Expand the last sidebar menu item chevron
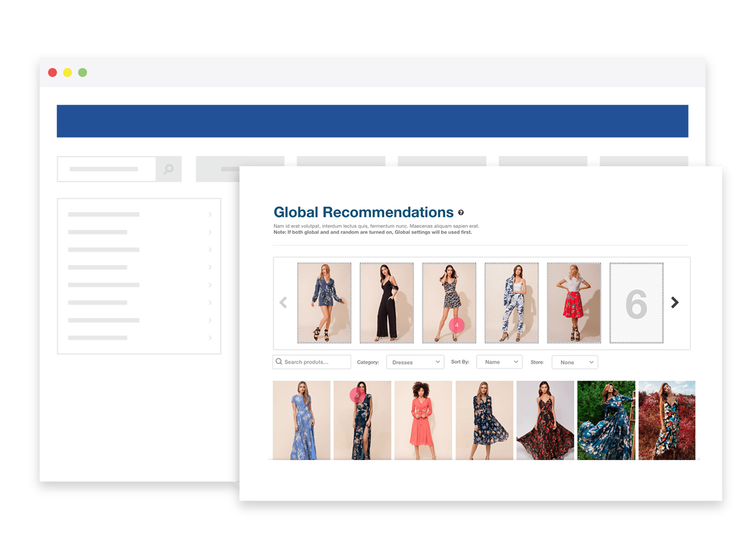The height and width of the screenshot is (540, 756). point(210,337)
